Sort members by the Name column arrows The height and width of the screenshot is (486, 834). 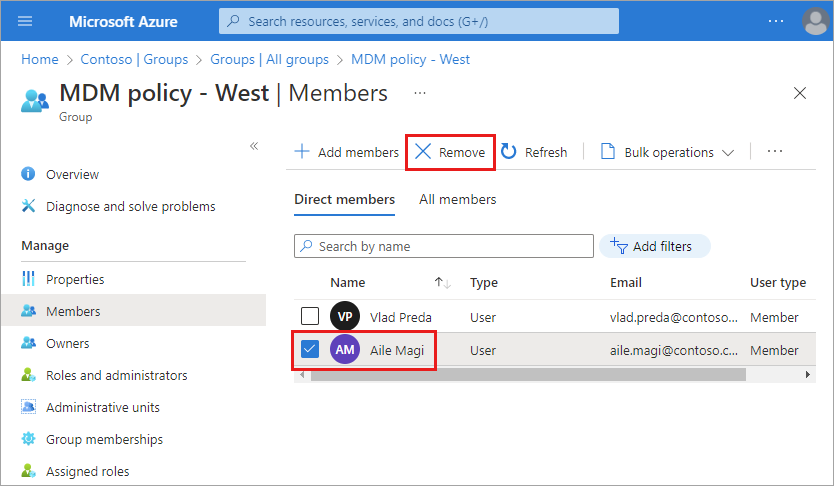coord(442,283)
